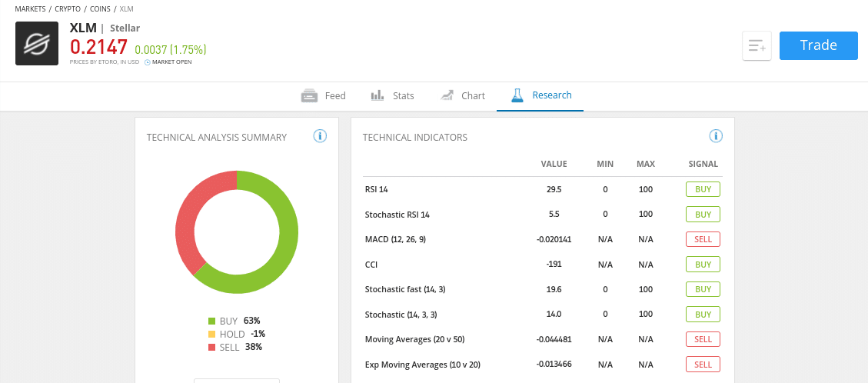Click the MACD (12, 26, 9) label
868x383 pixels.
click(395, 240)
